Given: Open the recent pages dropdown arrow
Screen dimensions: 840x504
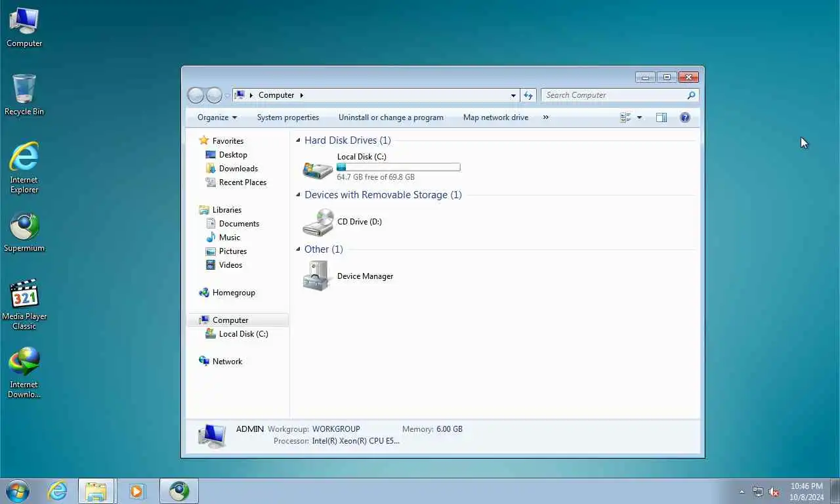Looking at the screenshot, I should [228, 95].
